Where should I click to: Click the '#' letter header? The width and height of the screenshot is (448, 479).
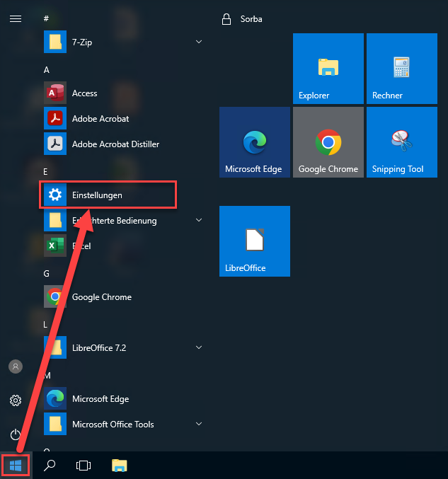coord(46,19)
